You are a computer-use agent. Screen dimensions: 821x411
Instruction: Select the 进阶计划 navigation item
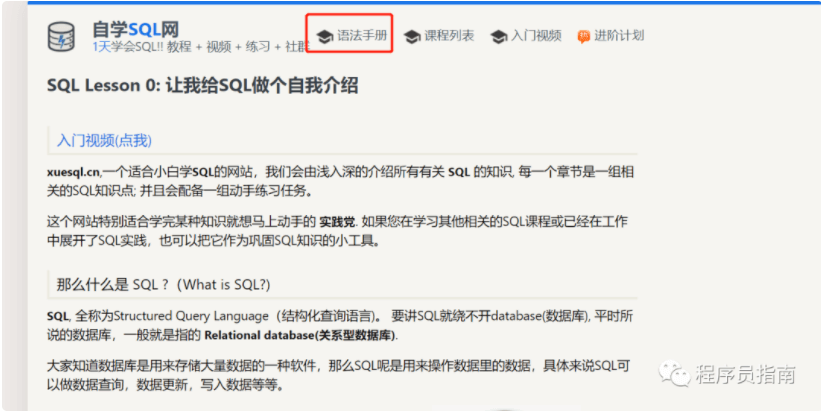(x=618, y=36)
